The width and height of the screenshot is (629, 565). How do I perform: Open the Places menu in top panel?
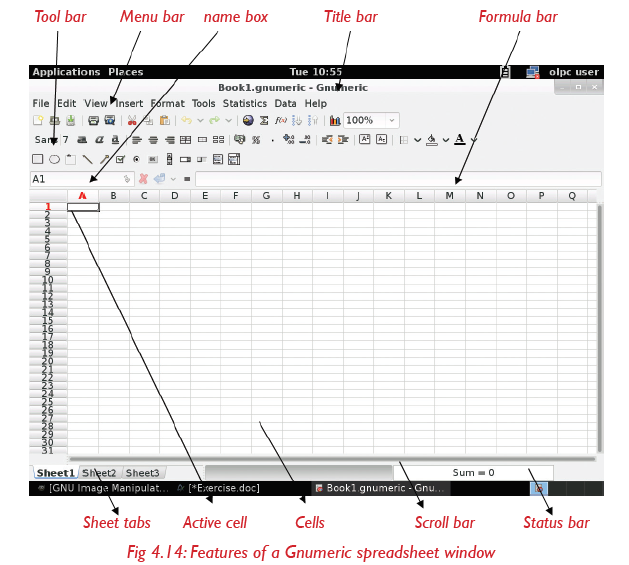126,72
